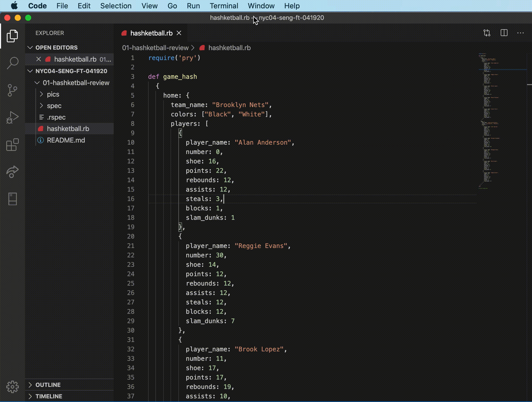Close the hashketball.rb editor tab
The image size is (532, 402).
pos(179,33)
